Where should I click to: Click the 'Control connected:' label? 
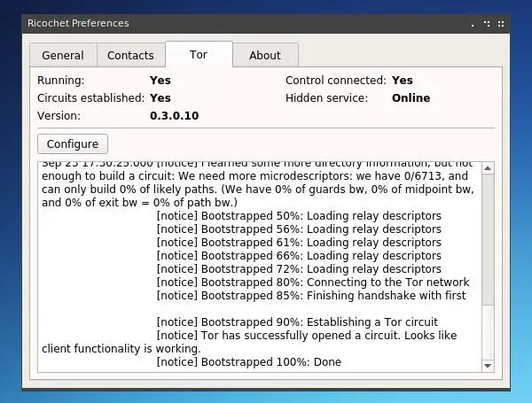tap(336, 81)
